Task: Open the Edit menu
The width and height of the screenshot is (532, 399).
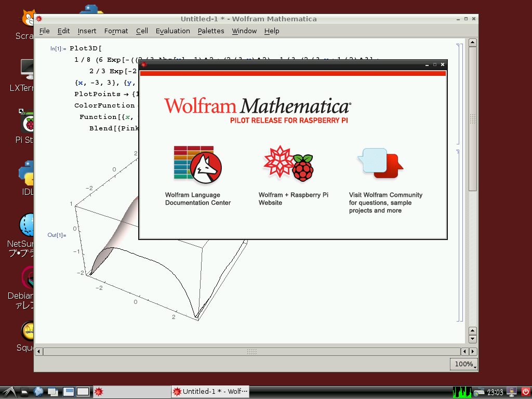Action: (63, 31)
